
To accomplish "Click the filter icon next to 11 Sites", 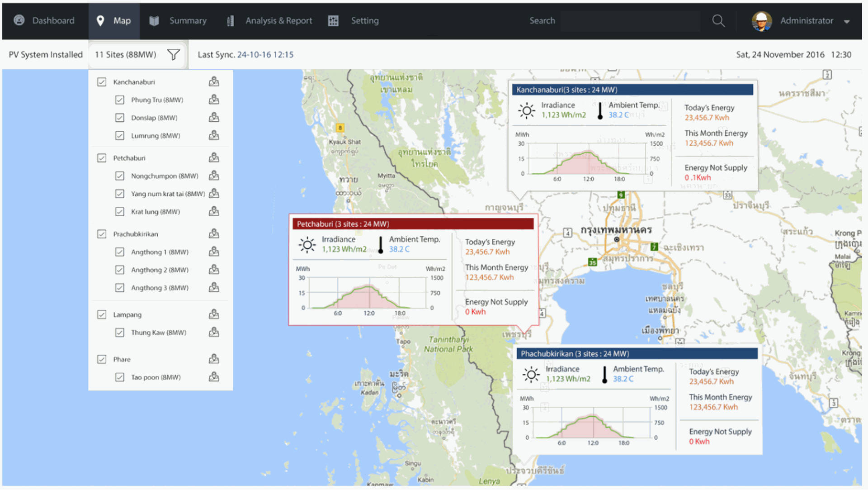I will click(x=173, y=54).
